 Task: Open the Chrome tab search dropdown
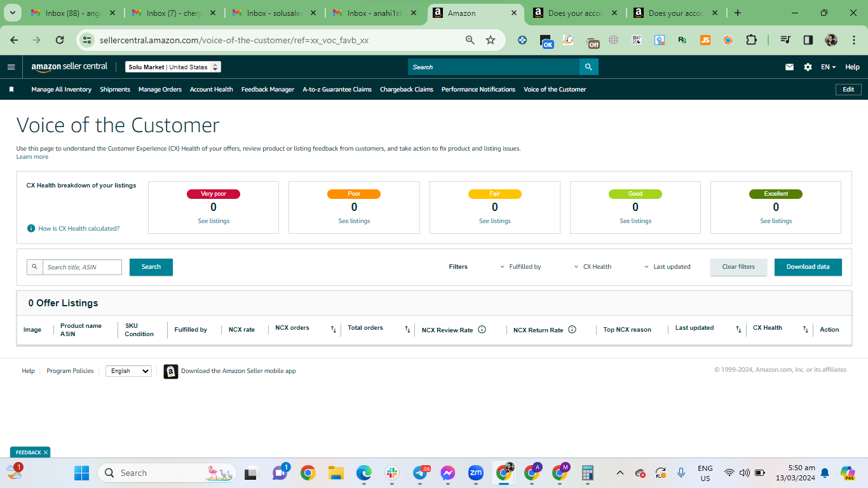(13, 13)
